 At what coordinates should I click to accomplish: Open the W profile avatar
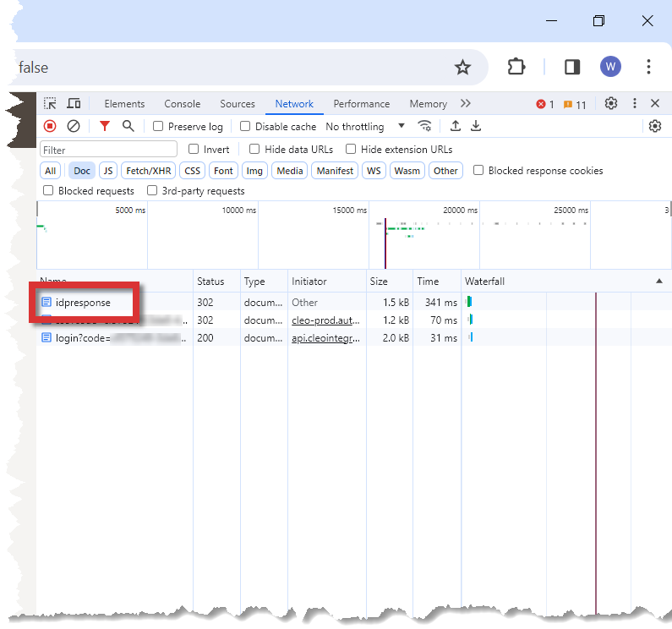(x=610, y=67)
